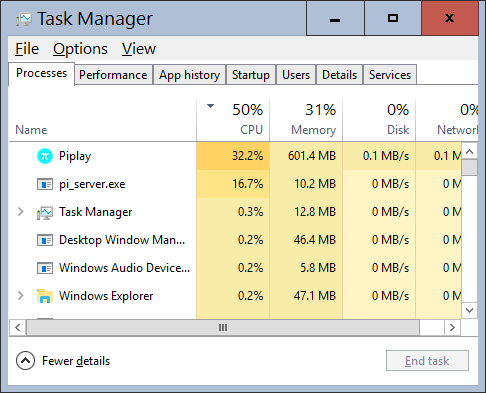Click the pi_server.exe process icon
This screenshot has width=486, height=393.
pyautogui.click(x=45, y=184)
